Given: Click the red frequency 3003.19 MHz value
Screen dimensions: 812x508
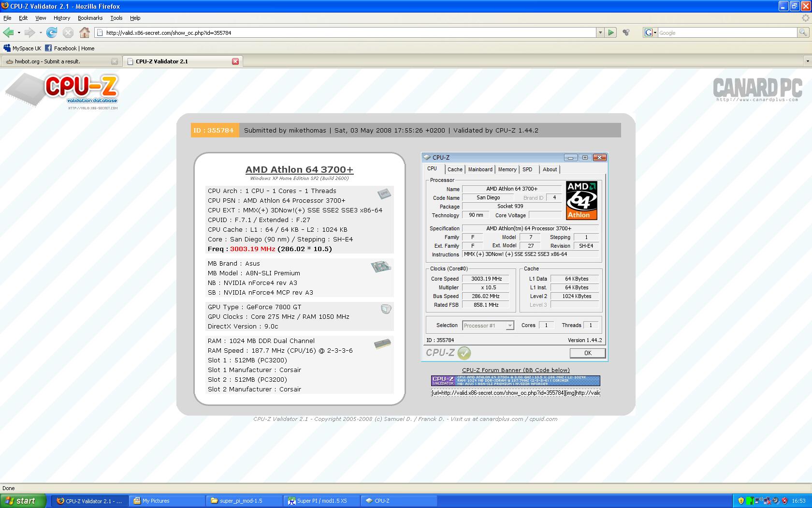Looking at the screenshot, I should (x=252, y=249).
